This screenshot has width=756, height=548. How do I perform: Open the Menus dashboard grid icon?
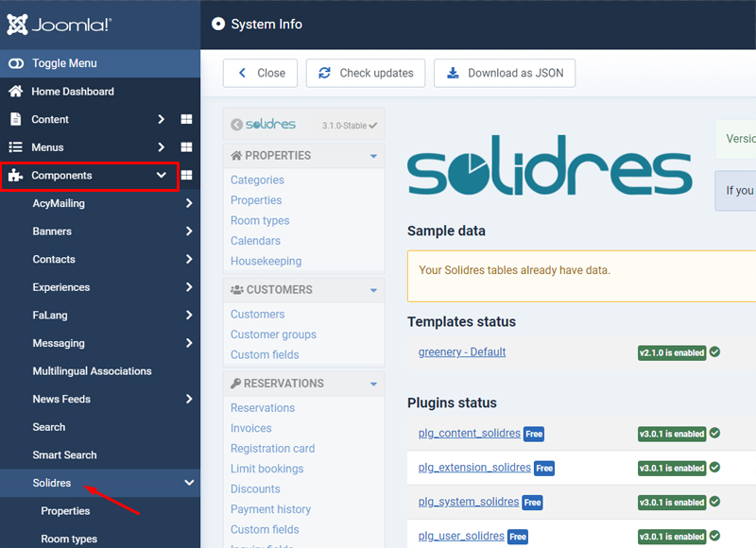point(187,147)
